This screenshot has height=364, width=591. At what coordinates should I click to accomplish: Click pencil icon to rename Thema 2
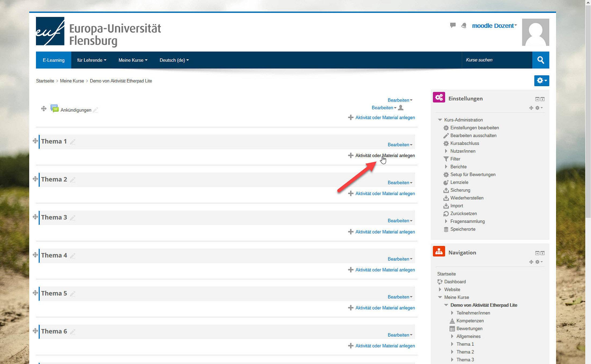pyautogui.click(x=73, y=180)
